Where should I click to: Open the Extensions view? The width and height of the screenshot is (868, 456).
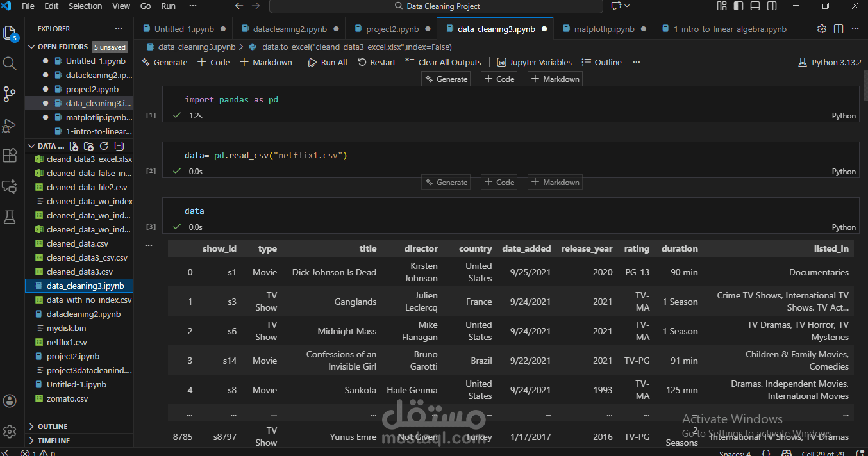pyautogui.click(x=10, y=156)
